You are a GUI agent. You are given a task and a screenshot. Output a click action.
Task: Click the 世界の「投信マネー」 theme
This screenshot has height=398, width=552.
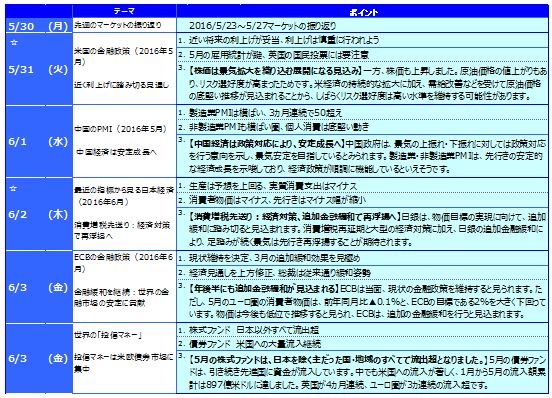(x=108, y=335)
